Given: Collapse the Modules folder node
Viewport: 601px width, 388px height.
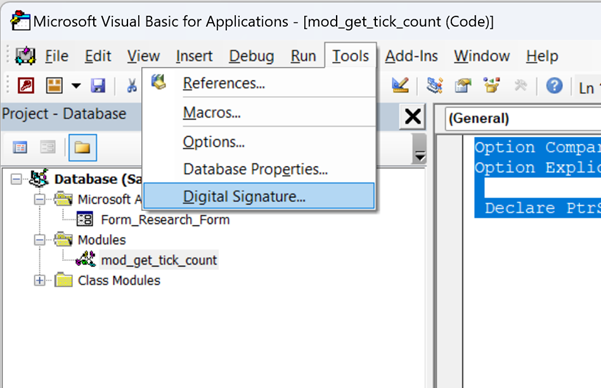Looking at the screenshot, I should 39,240.
